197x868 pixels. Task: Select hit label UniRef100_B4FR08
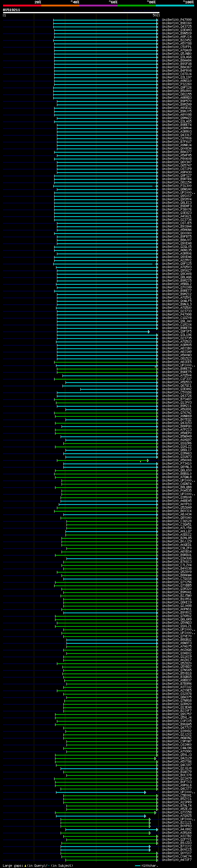[177, 71]
